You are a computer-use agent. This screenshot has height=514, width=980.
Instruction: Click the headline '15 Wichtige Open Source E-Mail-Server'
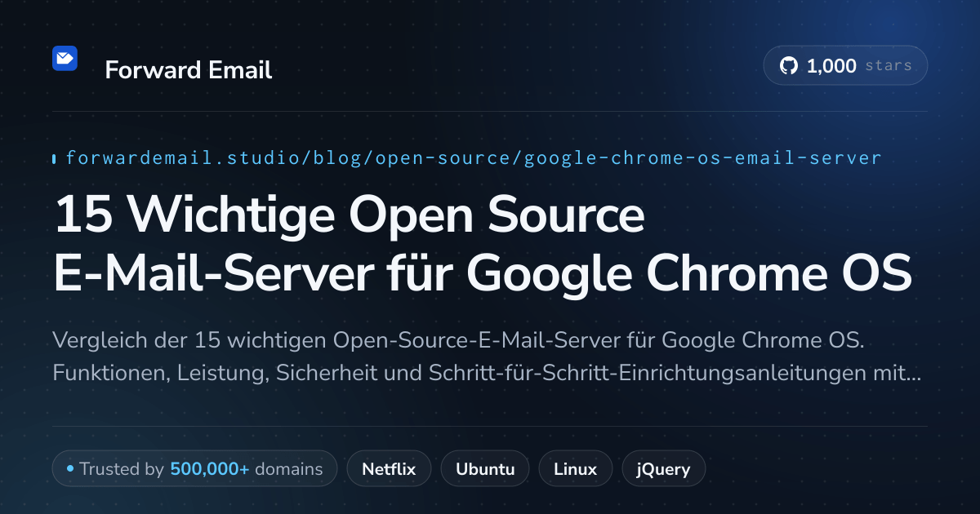(482, 246)
